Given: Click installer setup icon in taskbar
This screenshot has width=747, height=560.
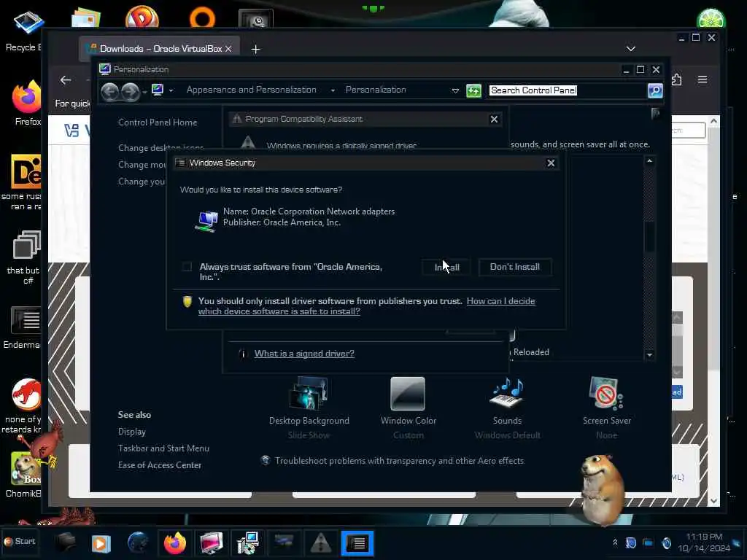Looking at the screenshot, I should pos(248,543).
